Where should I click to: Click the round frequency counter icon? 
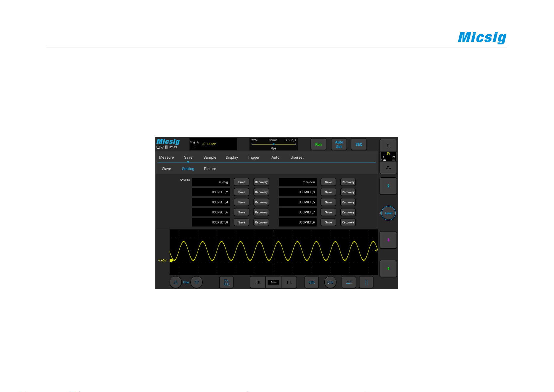coord(330,282)
